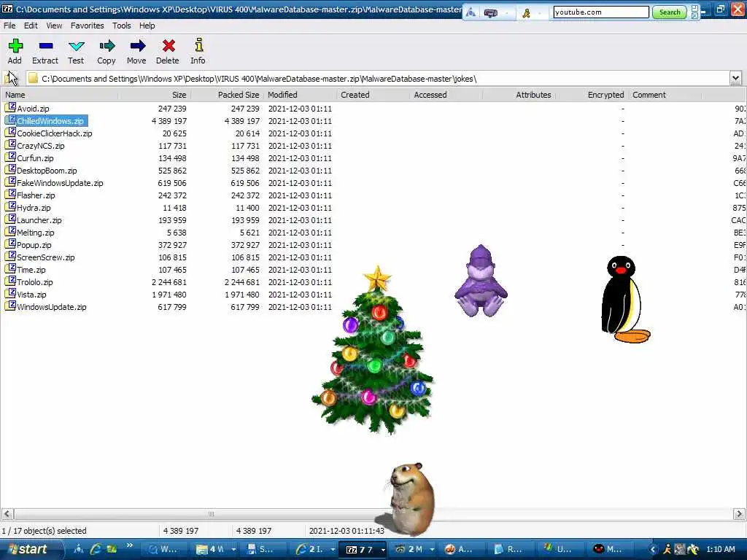Image resolution: width=747 pixels, height=560 pixels.
Task: Click the Add toolbar icon
Action: click(15, 46)
